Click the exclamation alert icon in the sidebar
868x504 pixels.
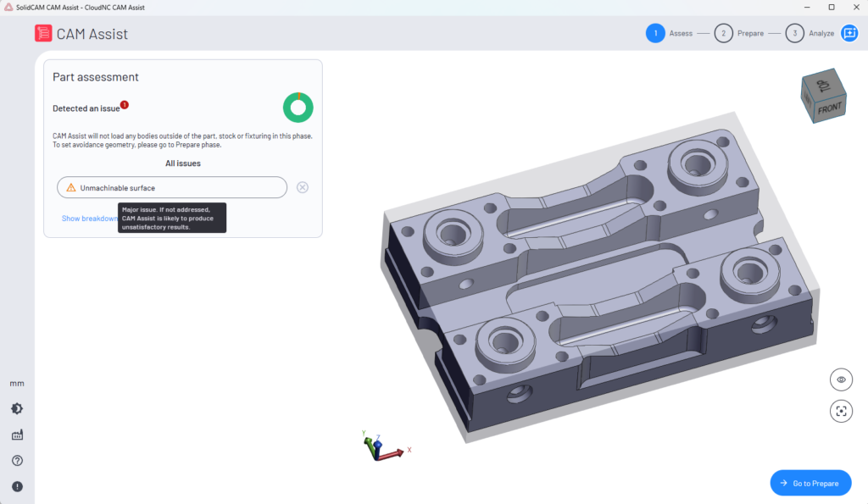[x=17, y=486]
